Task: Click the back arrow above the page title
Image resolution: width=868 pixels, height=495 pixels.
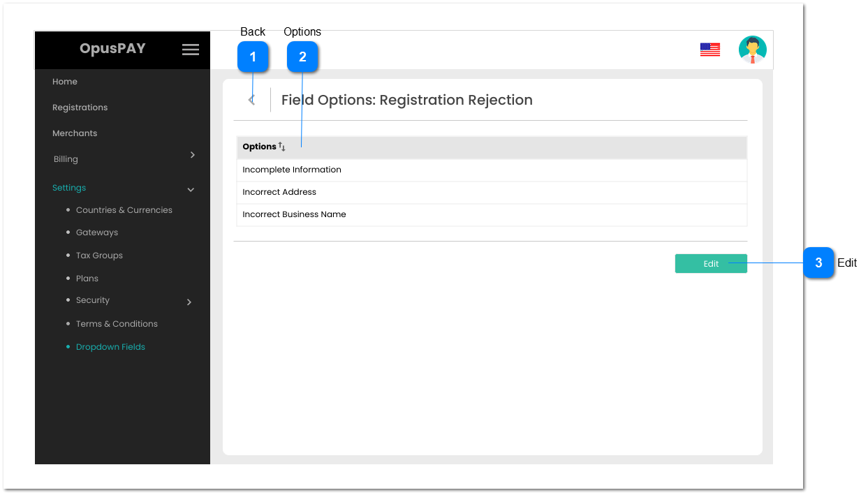Action: pos(251,99)
